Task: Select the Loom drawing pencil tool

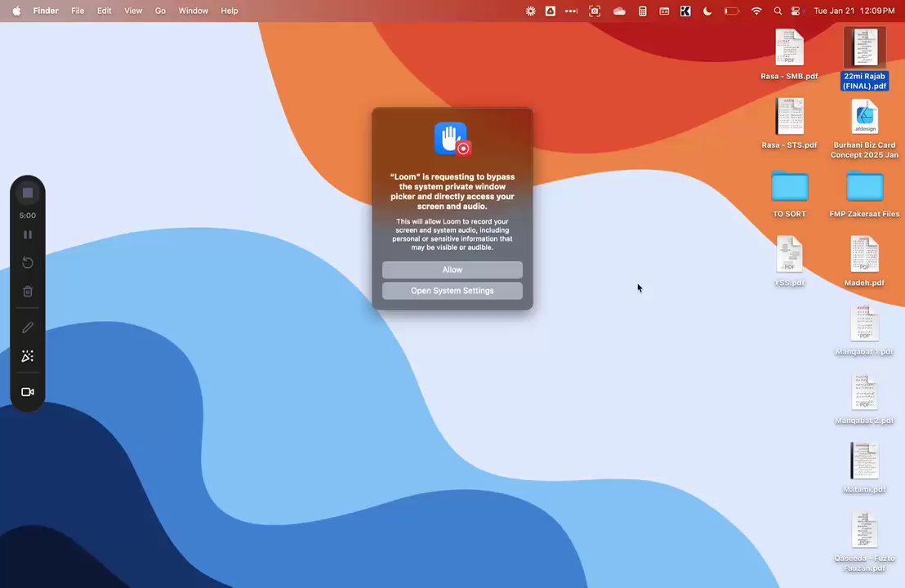Action: [x=28, y=327]
